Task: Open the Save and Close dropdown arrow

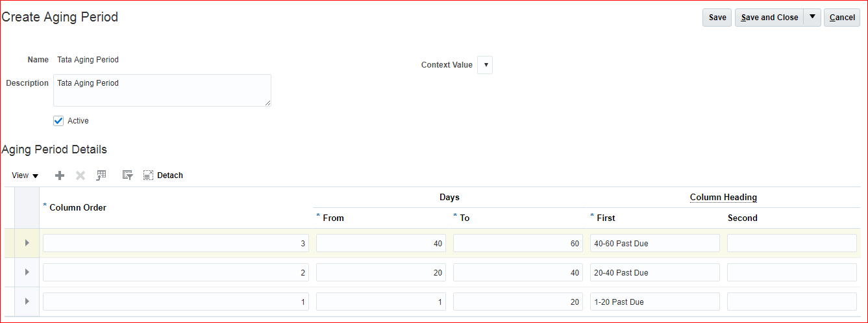Action: 812,18
